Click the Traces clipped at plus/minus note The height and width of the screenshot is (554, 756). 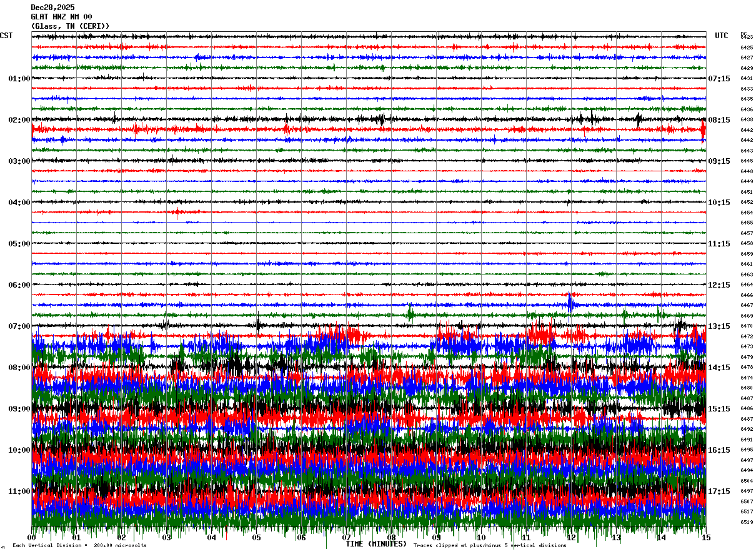click(x=490, y=546)
